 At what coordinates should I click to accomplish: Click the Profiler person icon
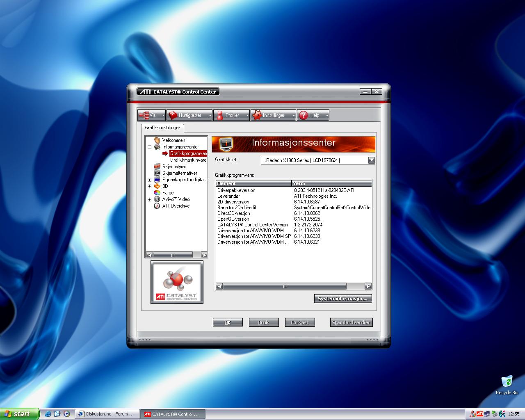coord(220,115)
